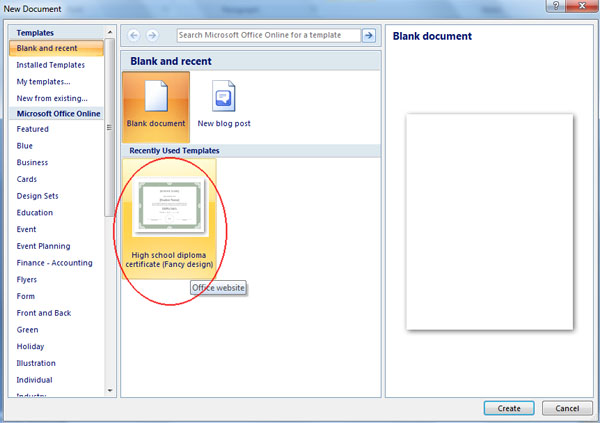Start the template search with the arrow button
The height and width of the screenshot is (423, 600).
click(369, 36)
